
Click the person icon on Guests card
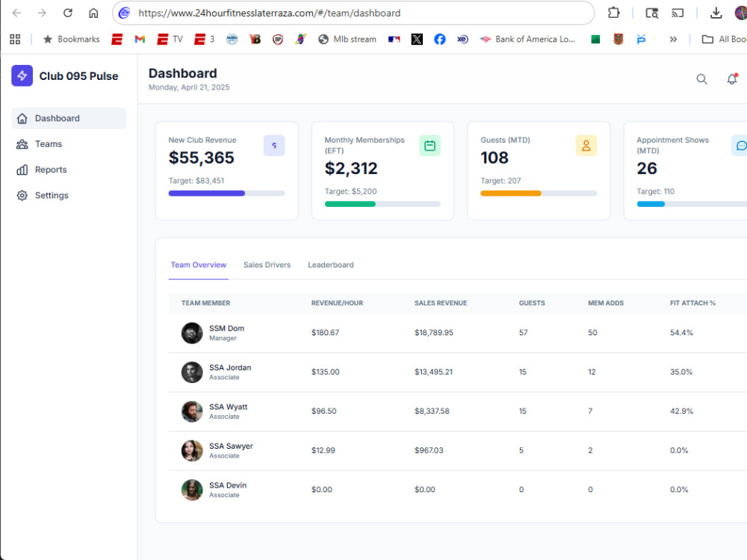coord(586,146)
